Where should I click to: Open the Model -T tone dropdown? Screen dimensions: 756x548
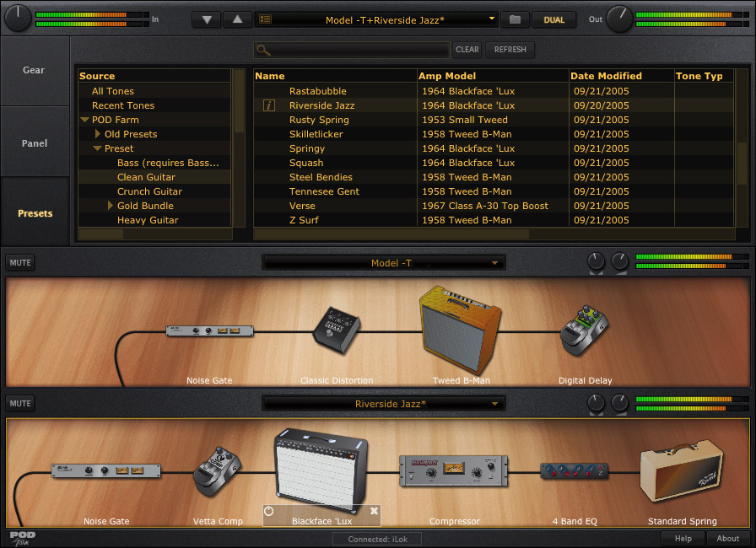[494, 263]
